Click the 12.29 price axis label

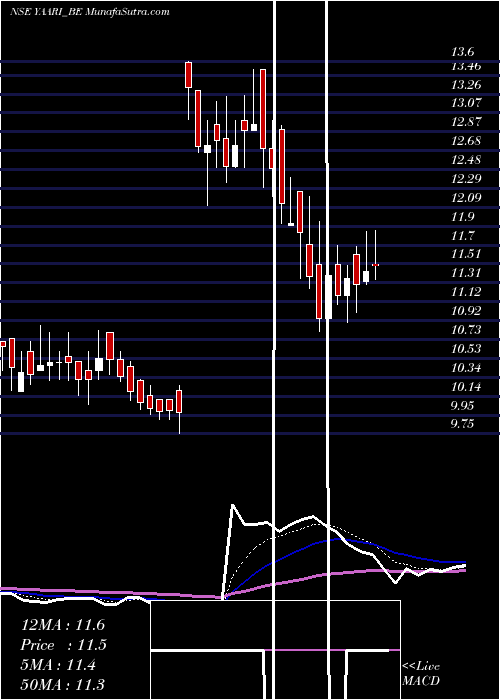click(466, 179)
